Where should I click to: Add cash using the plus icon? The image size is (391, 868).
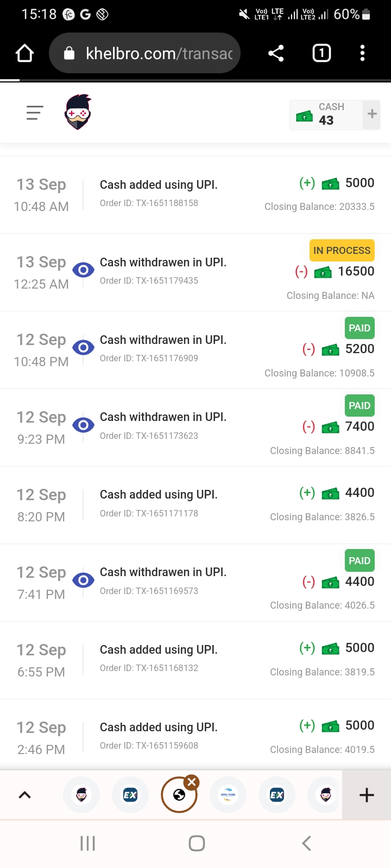pos(372,114)
